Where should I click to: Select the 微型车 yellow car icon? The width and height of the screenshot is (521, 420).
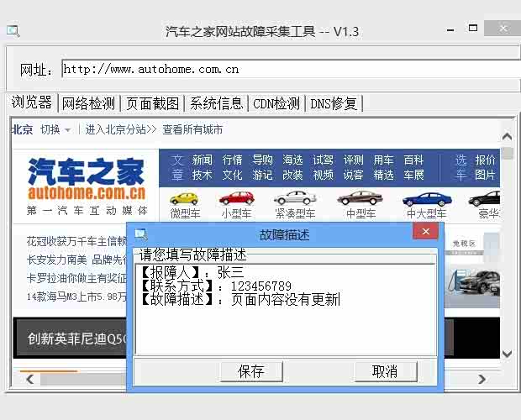184,198
